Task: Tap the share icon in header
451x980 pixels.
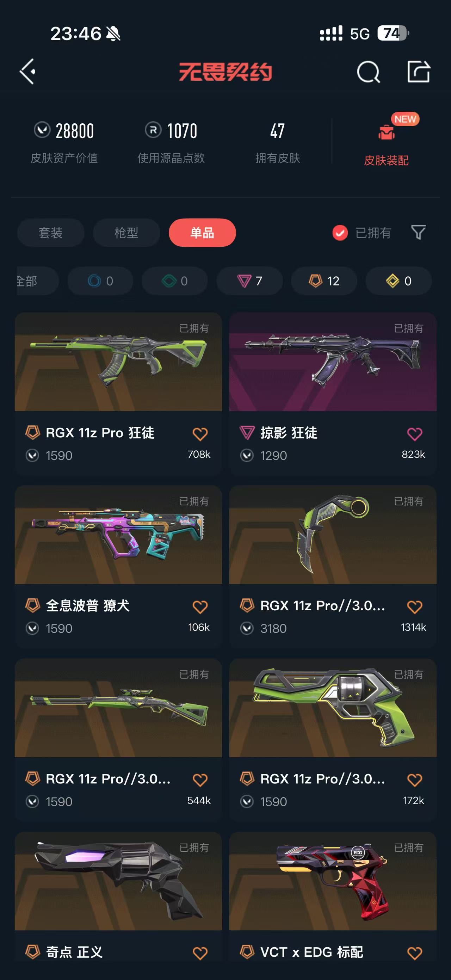Action: coord(418,72)
